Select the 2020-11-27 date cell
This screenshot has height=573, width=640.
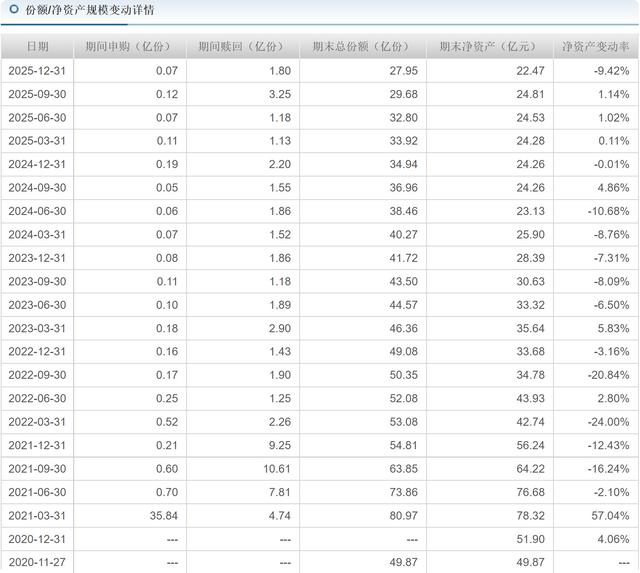(37, 563)
